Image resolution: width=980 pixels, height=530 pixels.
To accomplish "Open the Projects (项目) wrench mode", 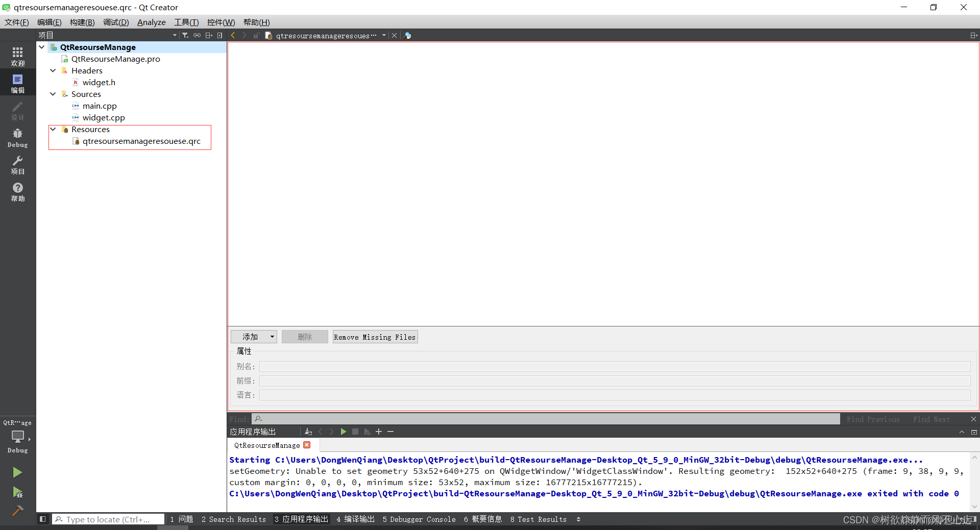I will (x=17, y=165).
